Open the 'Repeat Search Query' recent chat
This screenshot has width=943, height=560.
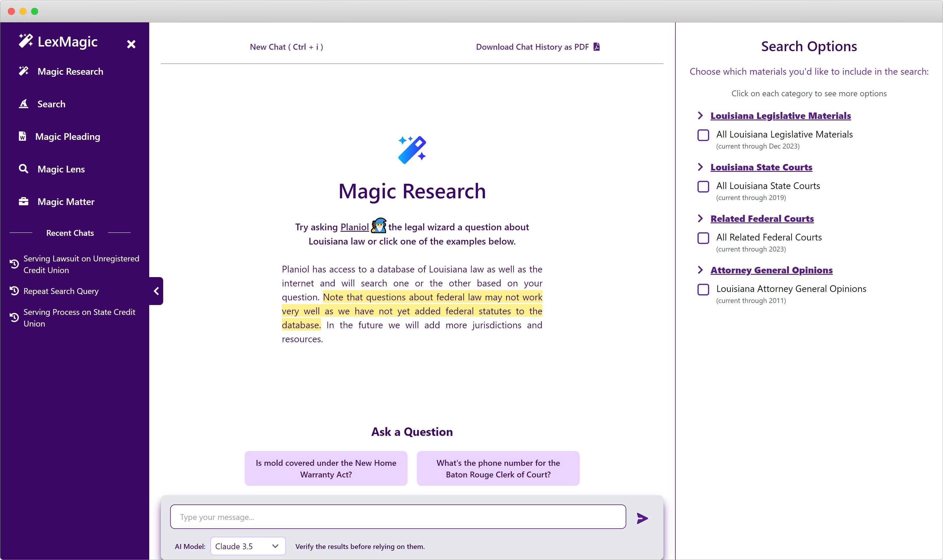[x=61, y=291]
